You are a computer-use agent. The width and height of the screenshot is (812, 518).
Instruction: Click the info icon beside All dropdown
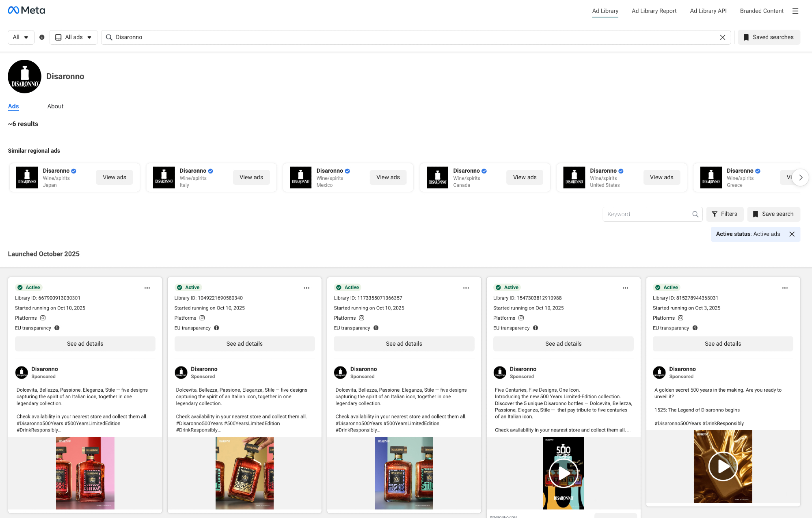42,37
